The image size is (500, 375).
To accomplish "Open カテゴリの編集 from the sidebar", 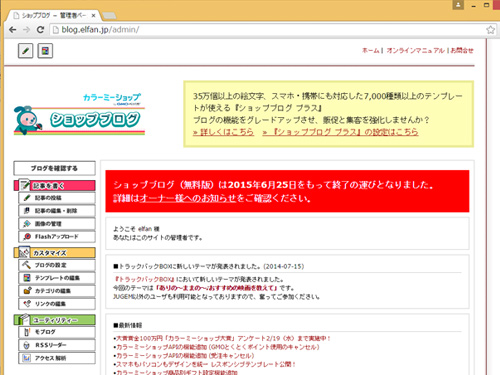I will [57, 291].
